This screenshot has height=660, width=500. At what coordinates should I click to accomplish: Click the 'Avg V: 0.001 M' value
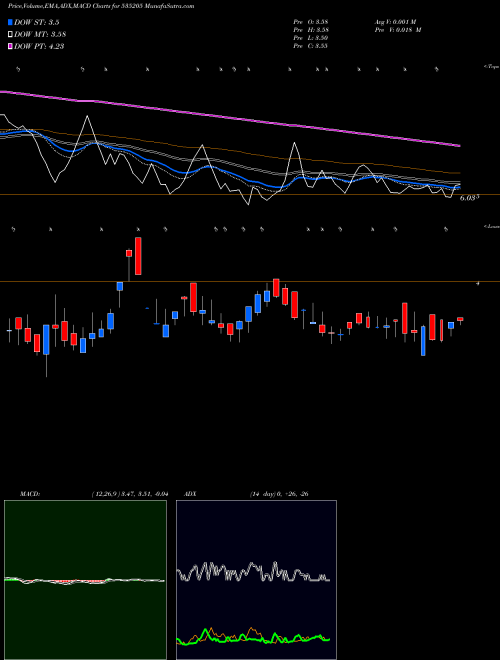tap(395, 21)
